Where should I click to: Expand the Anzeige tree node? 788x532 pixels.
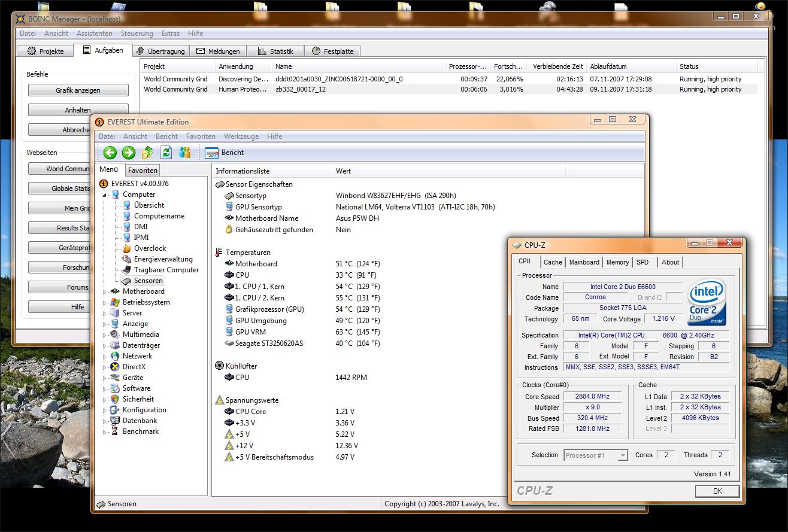(x=105, y=324)
